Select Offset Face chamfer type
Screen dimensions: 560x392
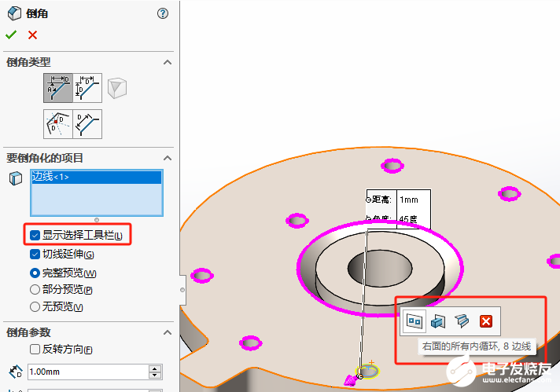point(58,124)
